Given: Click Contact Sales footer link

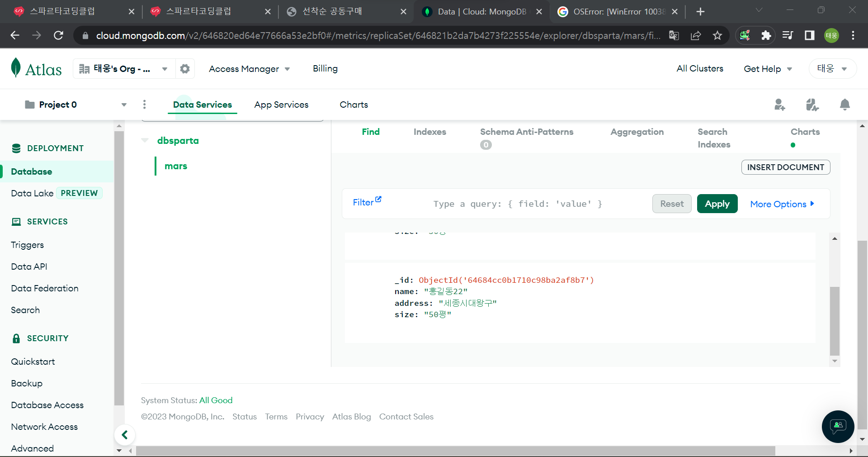Looking at the screenshot, I should coord(406,417).
